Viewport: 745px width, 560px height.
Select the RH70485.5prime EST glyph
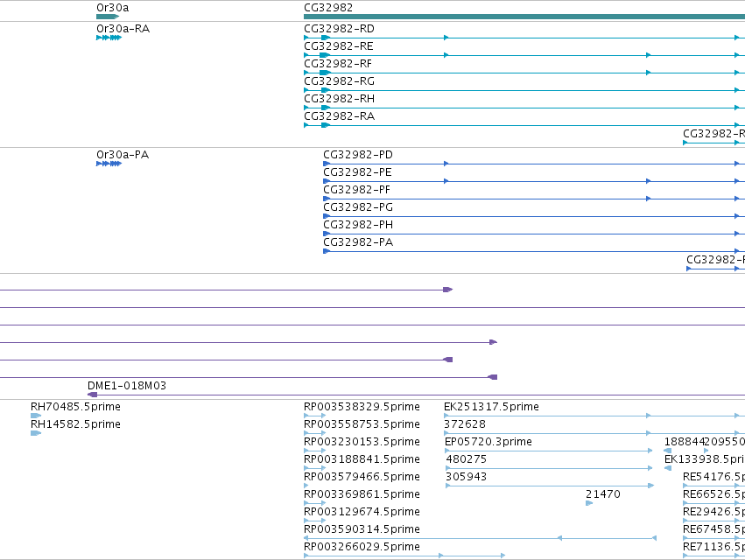pos(36,416)
